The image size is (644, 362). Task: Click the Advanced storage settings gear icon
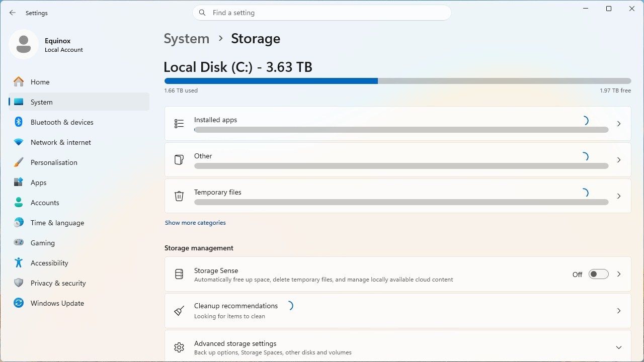(x=179, y=347)
